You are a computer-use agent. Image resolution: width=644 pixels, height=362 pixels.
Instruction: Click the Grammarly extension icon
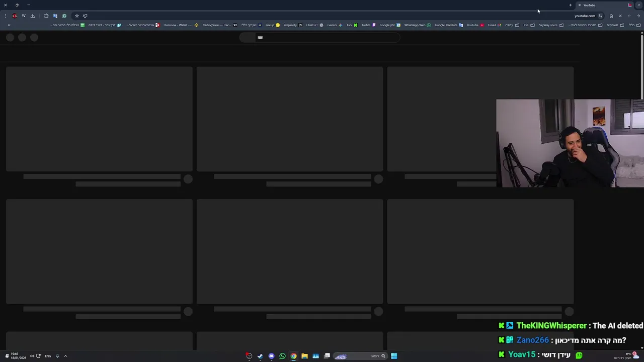64,16
